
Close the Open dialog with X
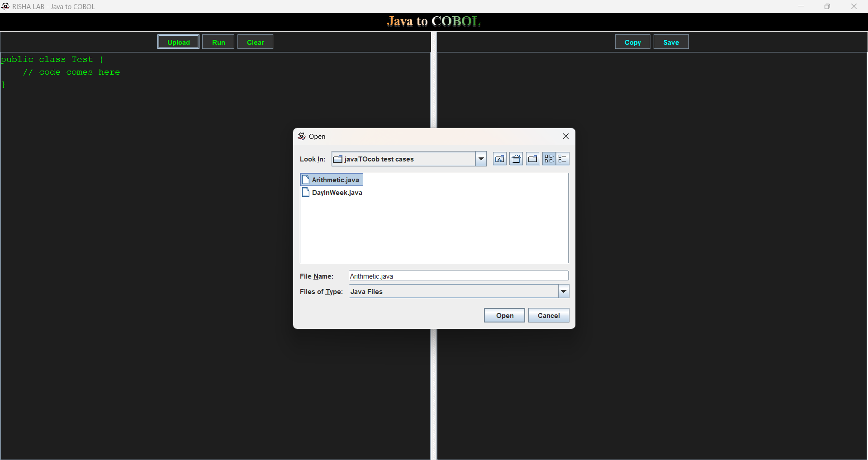565,136
